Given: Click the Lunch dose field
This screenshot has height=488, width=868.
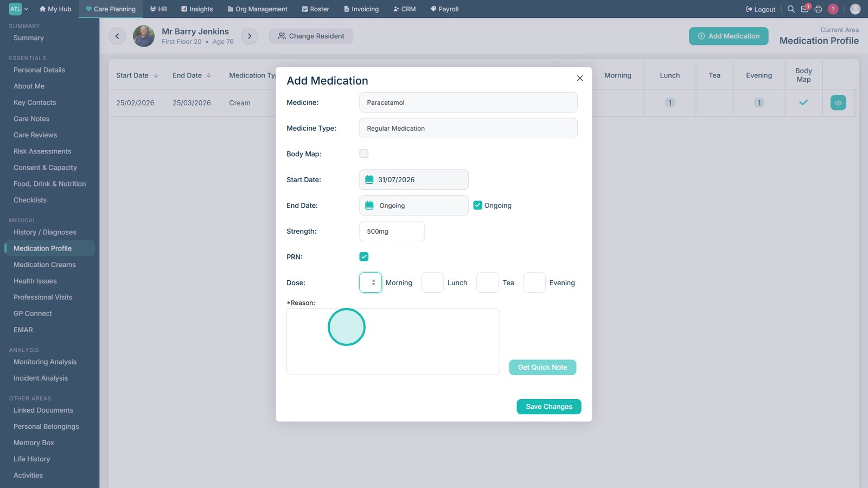Looking at the screenshot, I should pyautogui.click(x=433, y=282).
